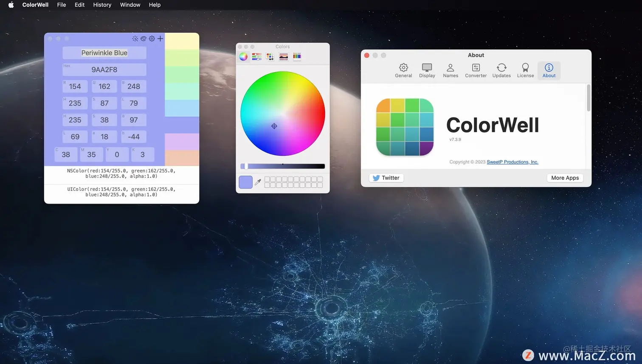Click the current periwinkle color well in Colors
This screenshot has height=364, width=642.
[x=245, y=182]
